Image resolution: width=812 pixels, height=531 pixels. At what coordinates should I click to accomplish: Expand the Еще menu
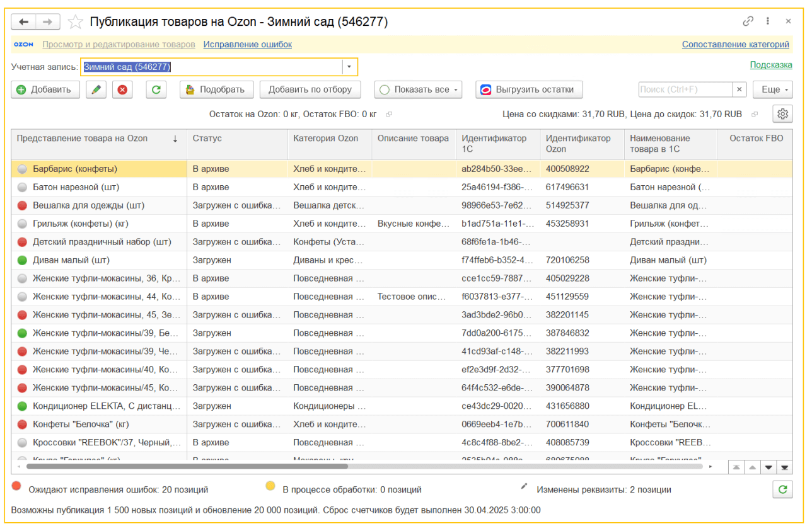click(772, 89)
